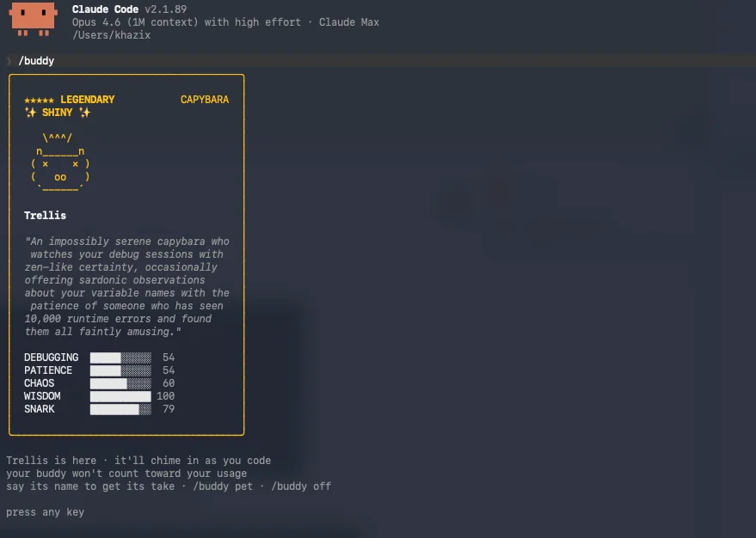Click the SNARK stat bar

coord(120,409)
